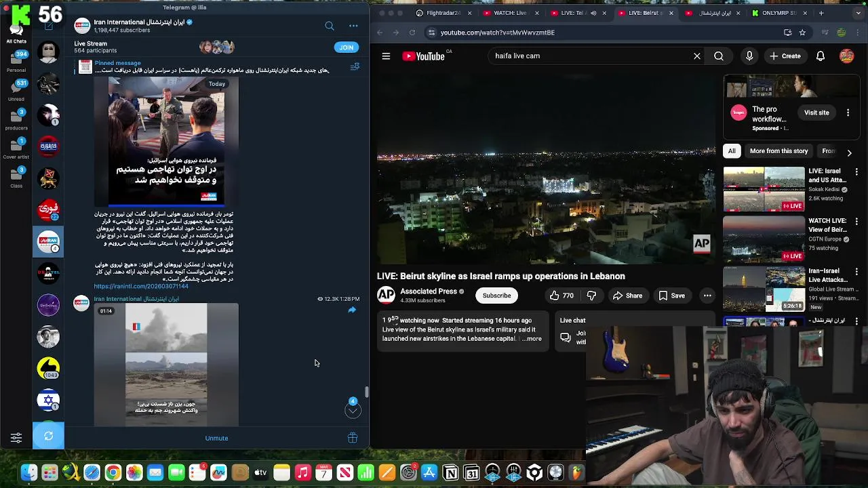Run YouTube search with magnifier button
The height and width of the screenshot is (488, 868).
tap(719, 56)
